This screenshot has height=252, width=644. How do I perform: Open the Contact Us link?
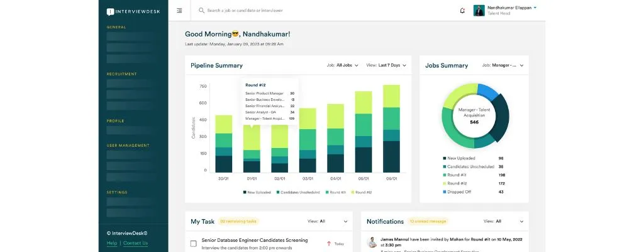pyautogui.click(x=136, y=243)
